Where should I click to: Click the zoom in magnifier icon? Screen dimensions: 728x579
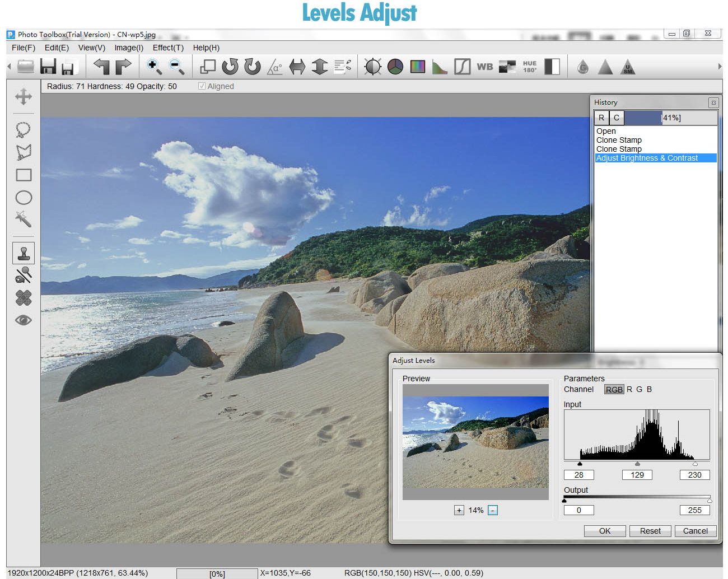[x=153, y=67]
